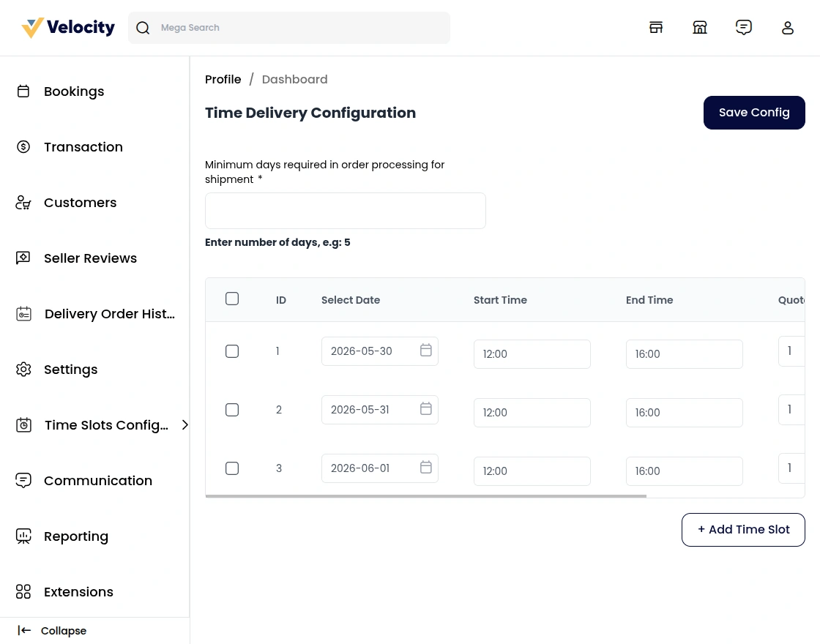The width and height of the screenshot is (820, 644).
Task: Open calendar picker for 2026-05-31
Action: 426,409
